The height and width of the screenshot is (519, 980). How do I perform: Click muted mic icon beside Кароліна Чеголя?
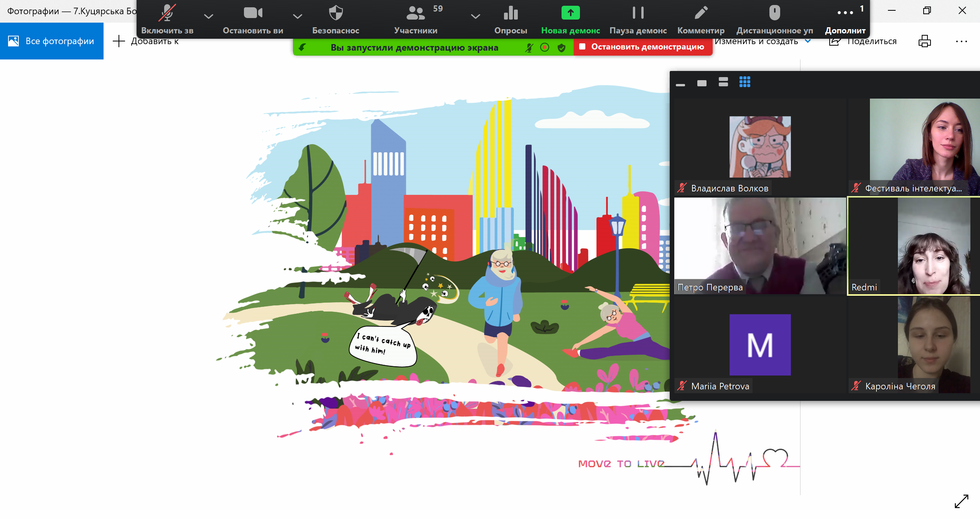[x=856, y=386]
